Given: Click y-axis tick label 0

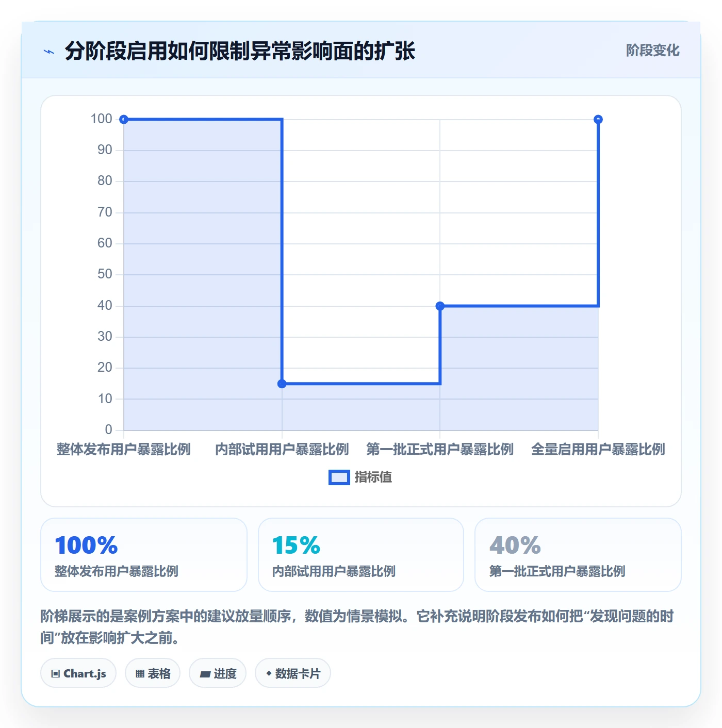Looking at the screenshot, I should pyautogui.click(x=108, y=429).
